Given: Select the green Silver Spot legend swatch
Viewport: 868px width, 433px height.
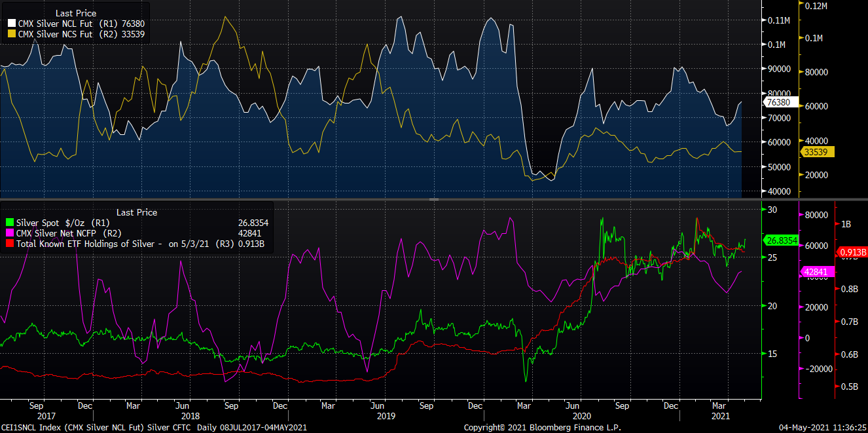Looking at the screenshot, I should click(x=8, y=223).
